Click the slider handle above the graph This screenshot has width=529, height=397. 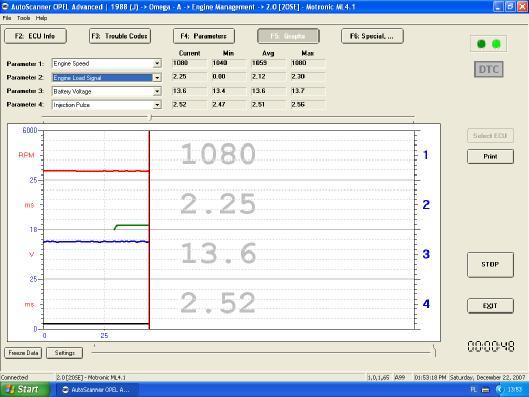click(150, 117)
